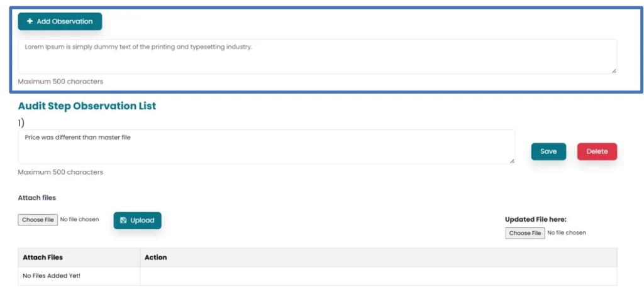The image size is (644, 287).
Task: Click the Upload button text
Action: click(142, 220)
